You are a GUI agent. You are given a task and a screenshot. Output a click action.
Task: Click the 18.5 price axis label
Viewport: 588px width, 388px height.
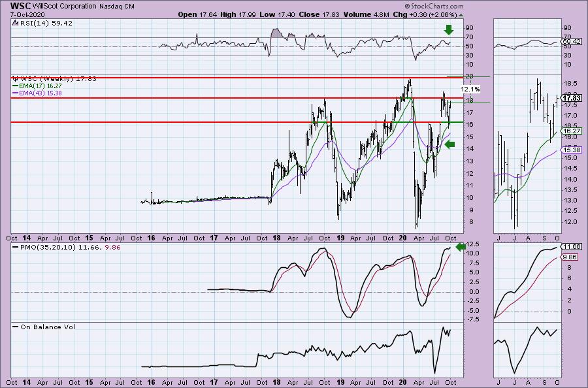[572, 83]
